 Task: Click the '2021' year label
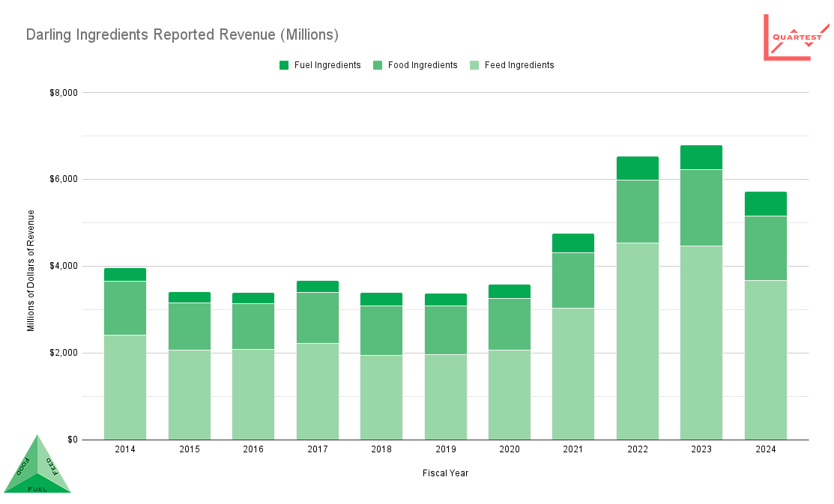pyautogui.click(x=572, y=449)
